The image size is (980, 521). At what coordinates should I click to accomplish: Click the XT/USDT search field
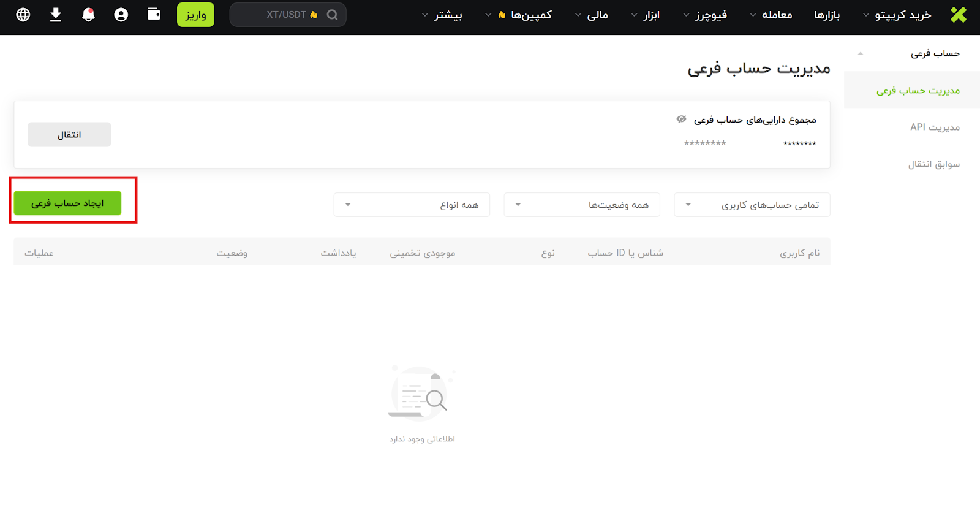[282, 15]
